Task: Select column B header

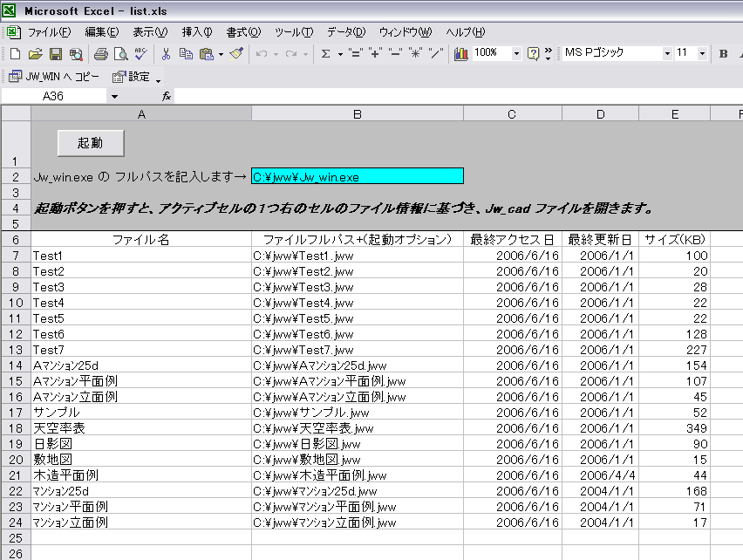Action: pyautogui.click(x=358, y=114)
